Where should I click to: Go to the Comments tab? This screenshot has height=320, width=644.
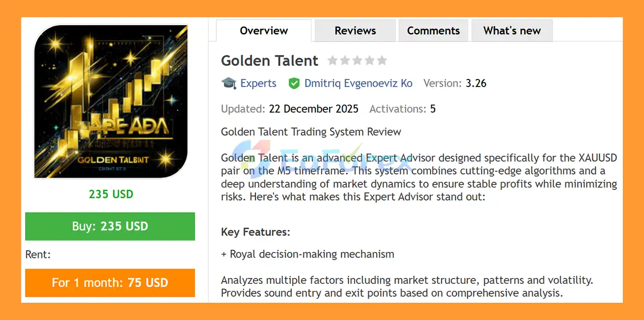click(433, 31)
